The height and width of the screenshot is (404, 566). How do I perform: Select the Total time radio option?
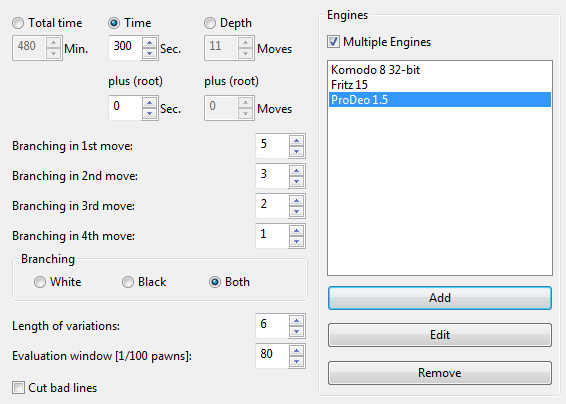(18, 23)
